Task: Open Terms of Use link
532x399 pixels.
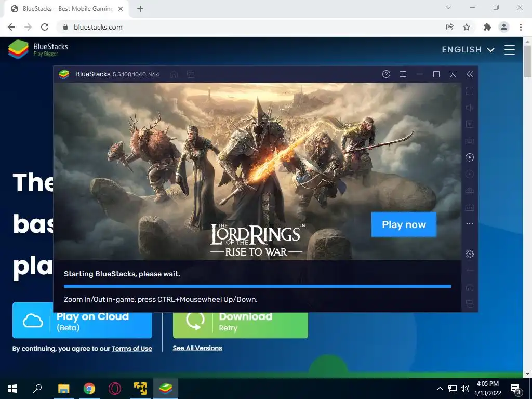Action: tap(132, 349)
